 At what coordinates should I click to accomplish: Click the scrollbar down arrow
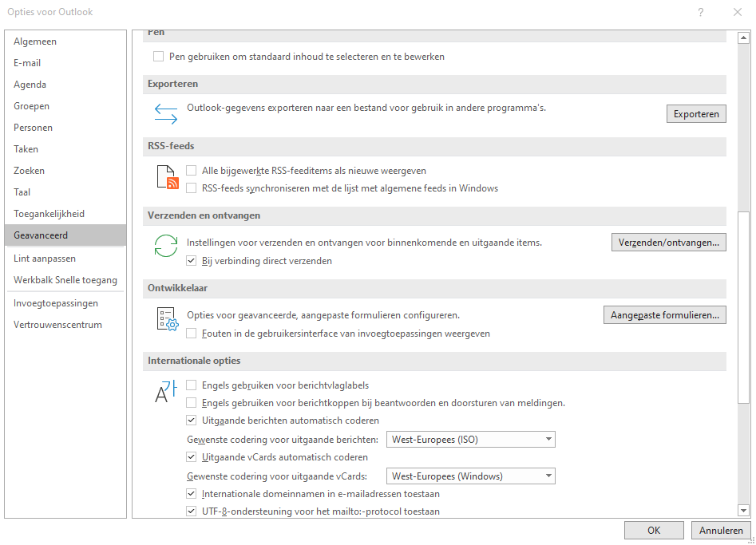[x=744, y=511]
